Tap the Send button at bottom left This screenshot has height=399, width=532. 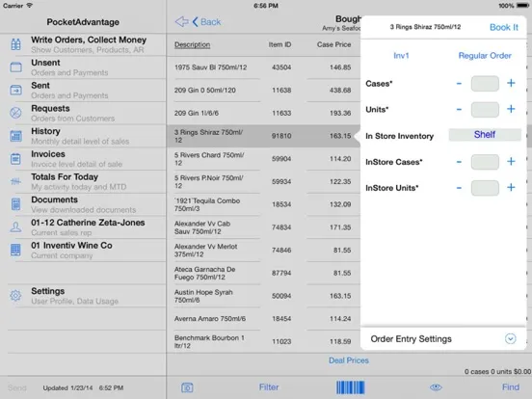pyautogui.click(x=17, y=387)
